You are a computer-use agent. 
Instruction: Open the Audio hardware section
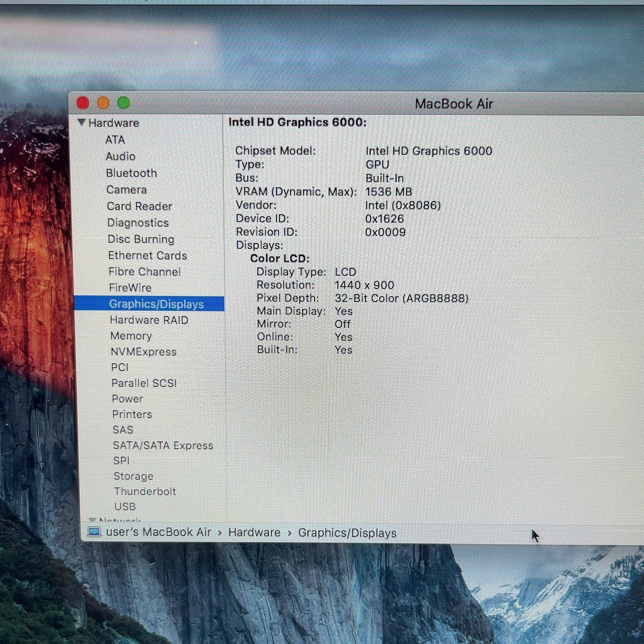click(x=120, y=156)
